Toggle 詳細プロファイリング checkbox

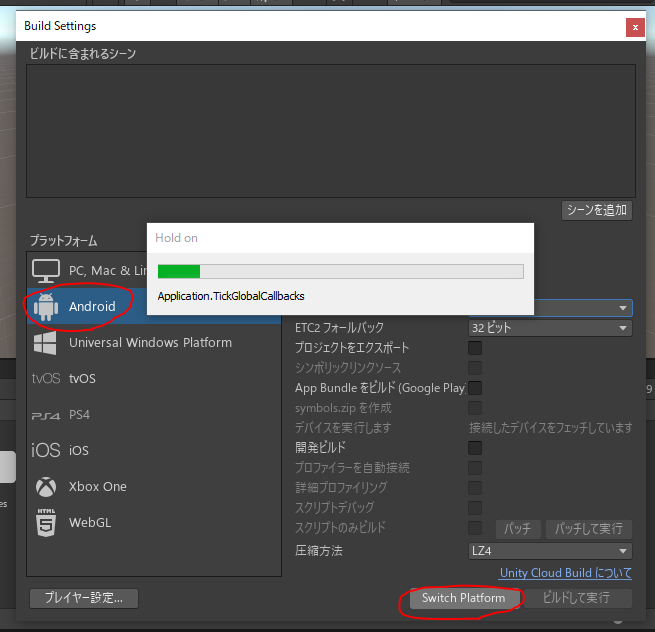pyautogui.click(x=475, y=487)
